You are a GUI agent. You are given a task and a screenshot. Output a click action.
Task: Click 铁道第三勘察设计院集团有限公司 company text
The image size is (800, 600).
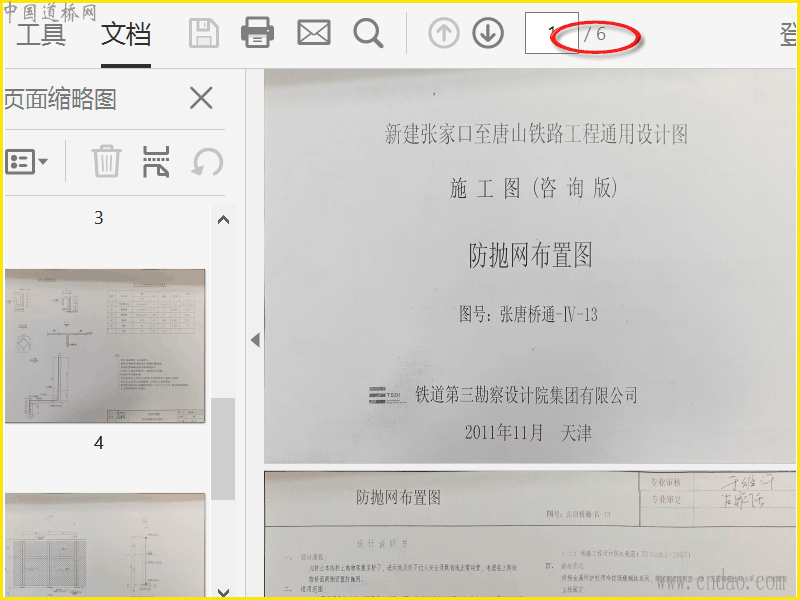tap(527, 395)
